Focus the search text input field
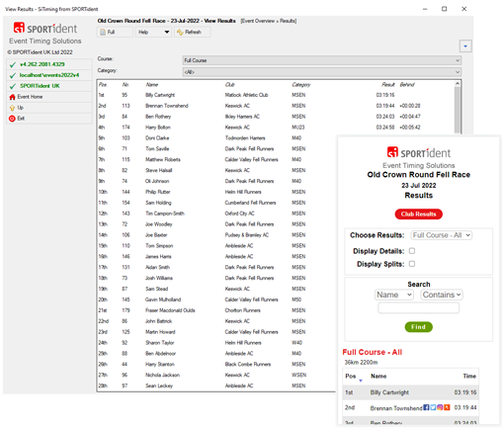Image resolution: width=504 pixels, height=430 pixels. [x=418, y=308]
